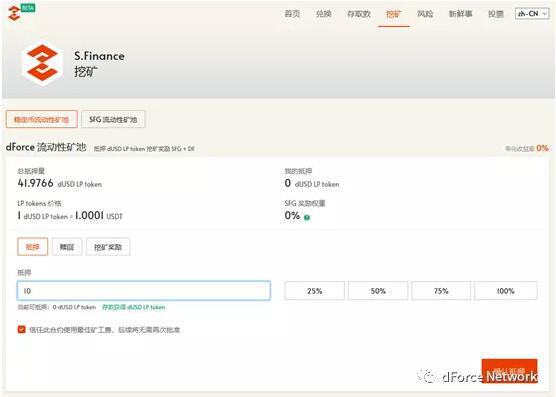Follow the green dUSD LP token deposit link
The height and width of the screenshot is (397, 556).
tap(133, 307)
